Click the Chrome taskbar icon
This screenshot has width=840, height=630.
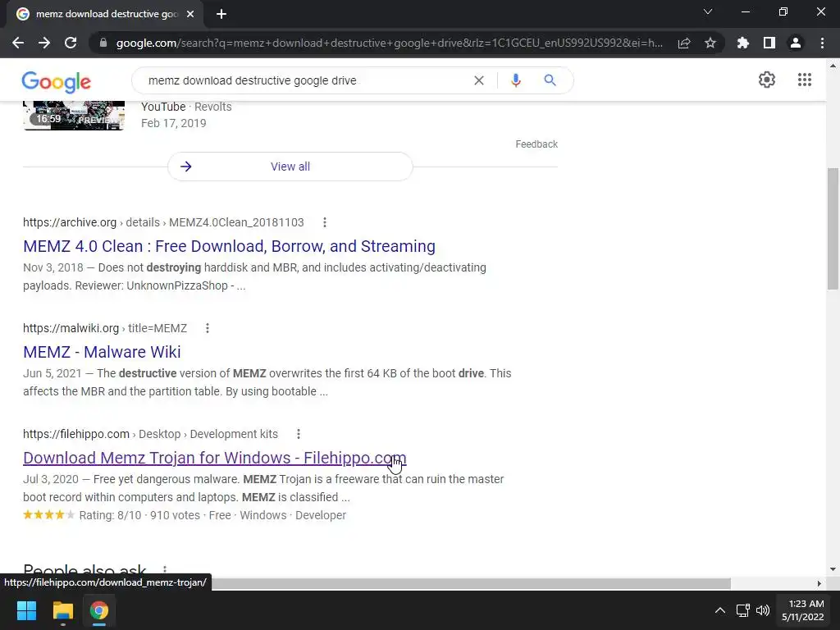pyautogui.click(x=98, y=610)
